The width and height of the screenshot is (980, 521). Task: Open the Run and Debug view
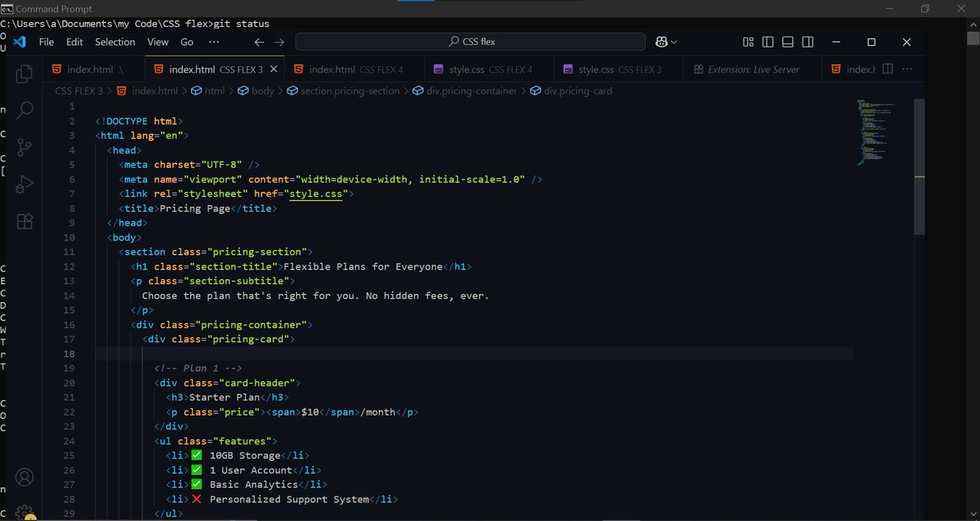coord(24,185)
